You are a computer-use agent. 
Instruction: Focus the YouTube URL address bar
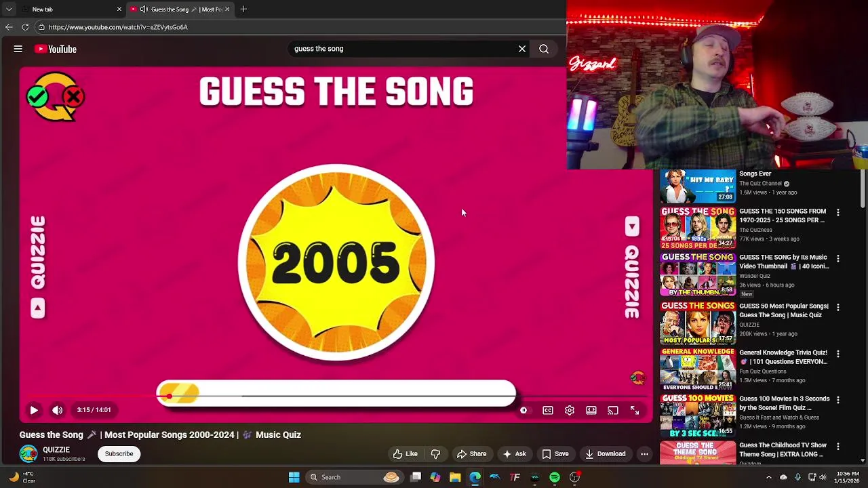[298, 27]
